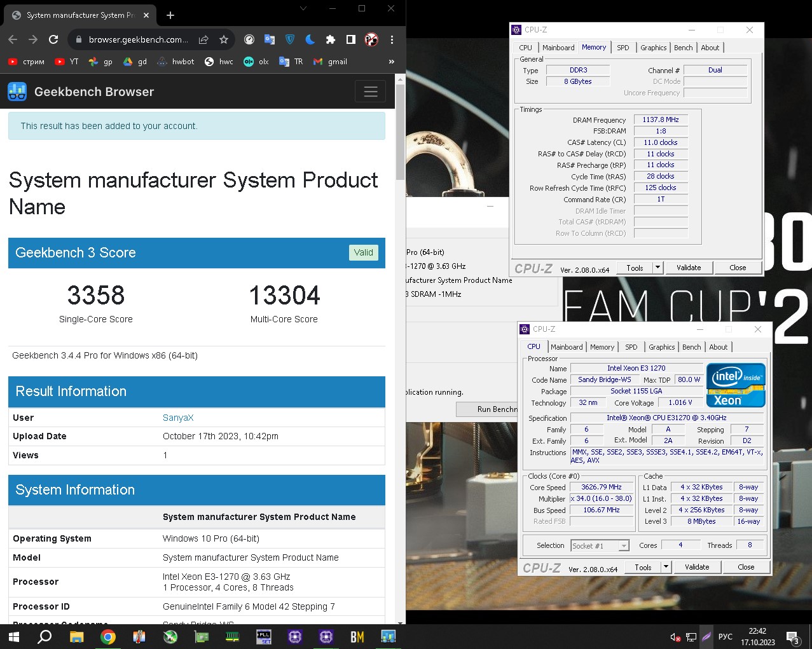Image resolution: width=812 pixels, height=649 pixels.
Task: Open the BM app in taskbar
Action: [357, 636]
